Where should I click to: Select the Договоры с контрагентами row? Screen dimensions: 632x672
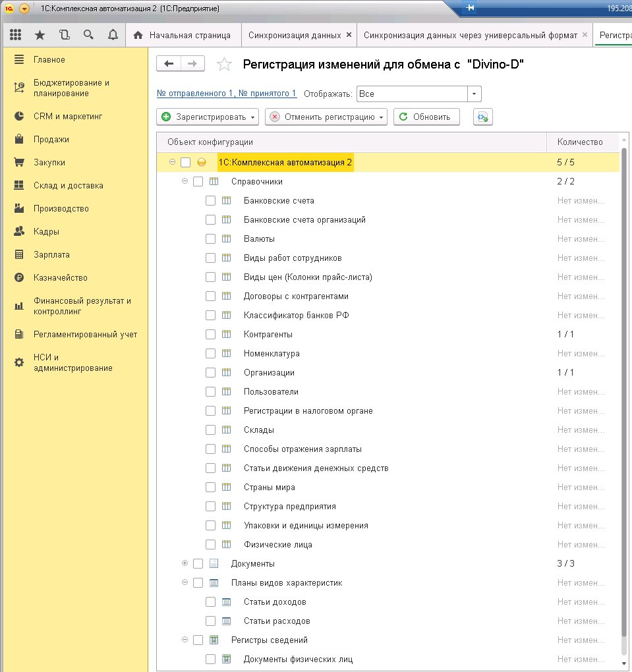pos(388,296)
